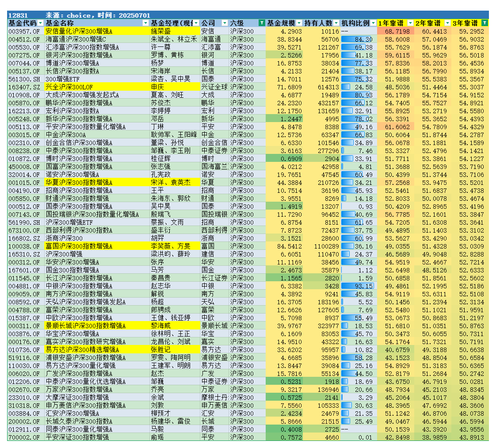Select highlighted cell 富国沪深300指数增强A
Image resolution: width=496 pixels, height=448 pixels.
pyautogui.click(x=97, y=246)
